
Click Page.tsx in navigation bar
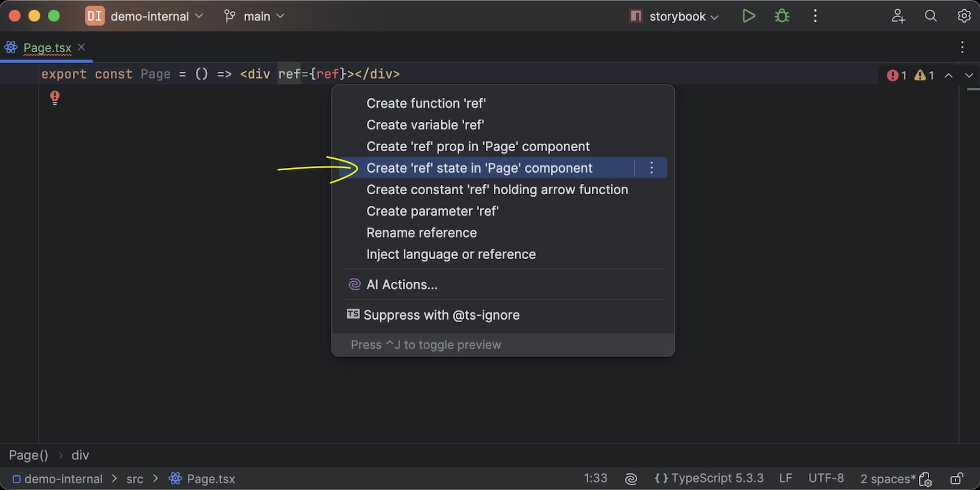tap(202, 479)
